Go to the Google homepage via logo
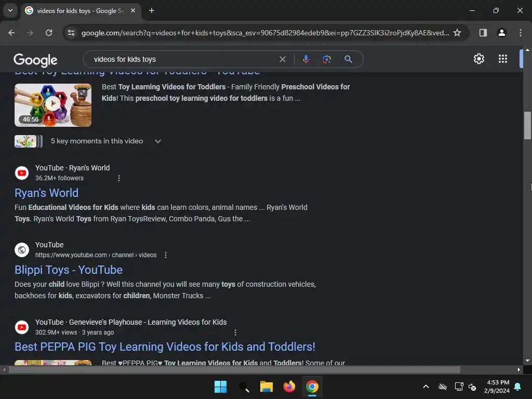 (35, 60)
